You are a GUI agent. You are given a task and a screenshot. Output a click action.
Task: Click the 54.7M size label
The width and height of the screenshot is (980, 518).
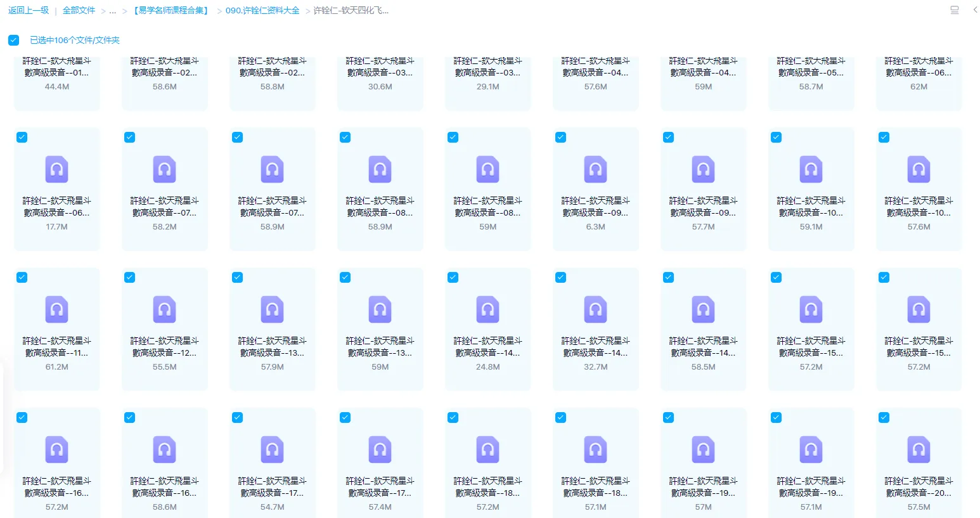point(273,507)
